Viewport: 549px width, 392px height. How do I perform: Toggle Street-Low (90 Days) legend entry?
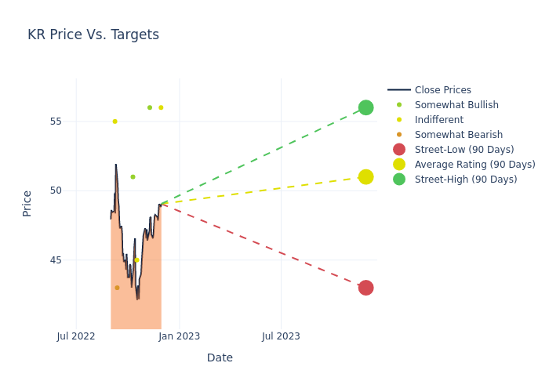(464, 150)
